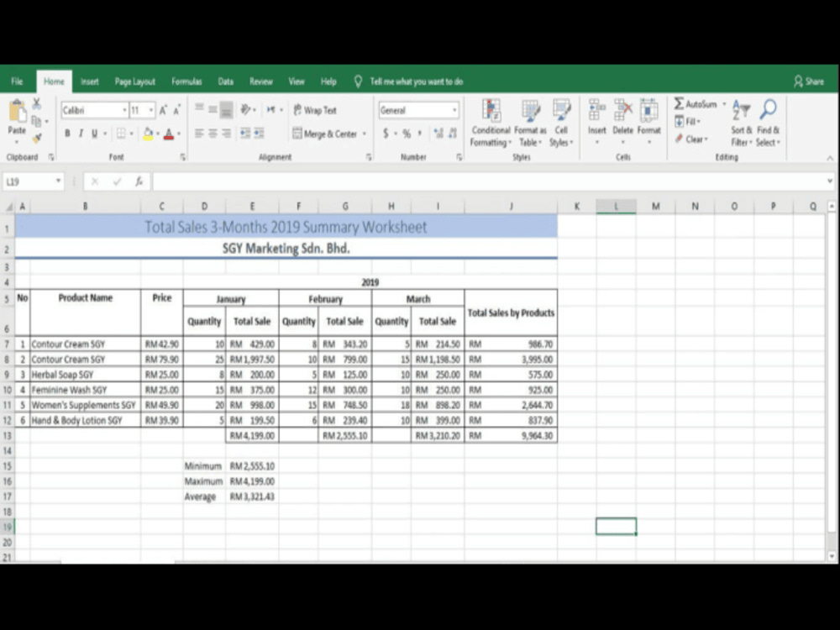
Task: Open Cell Styles gallery
Action: tap(561, 123)
